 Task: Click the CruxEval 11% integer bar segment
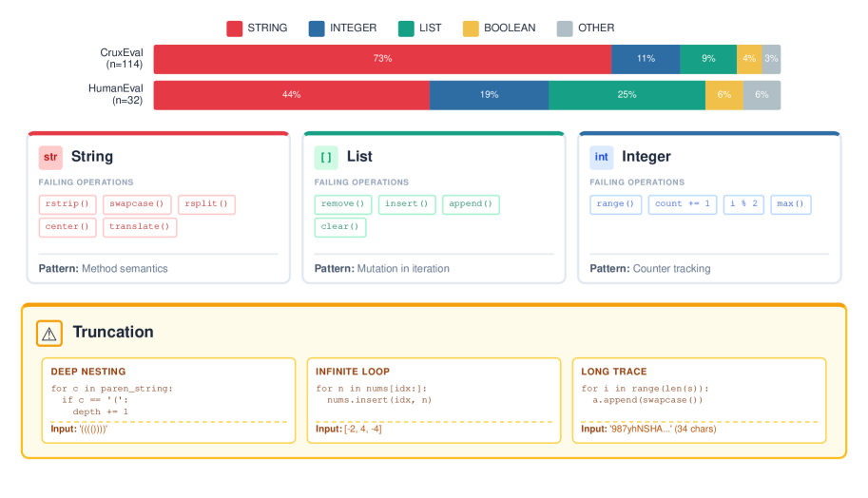[646, 59]
